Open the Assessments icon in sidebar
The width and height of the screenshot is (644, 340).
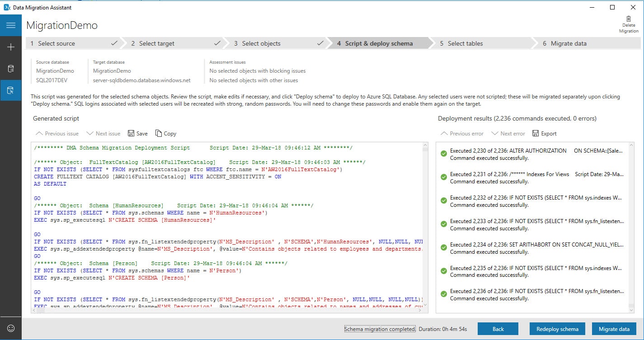(x=11, y=69)
